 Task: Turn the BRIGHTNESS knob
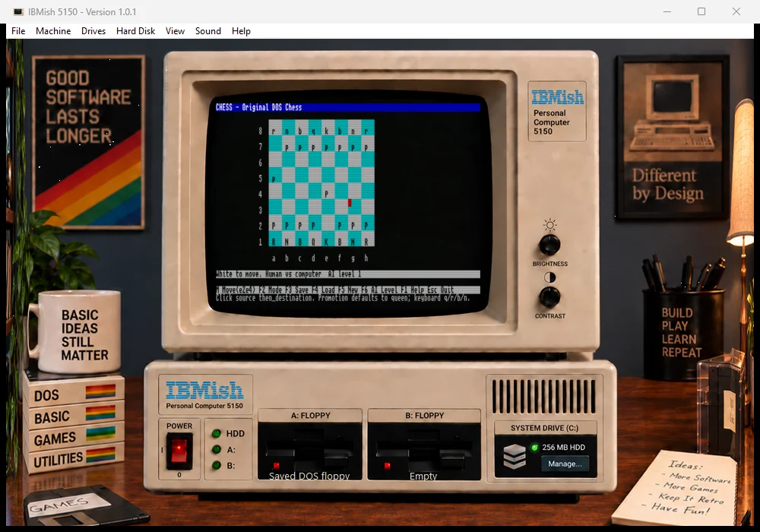point(549,245)
